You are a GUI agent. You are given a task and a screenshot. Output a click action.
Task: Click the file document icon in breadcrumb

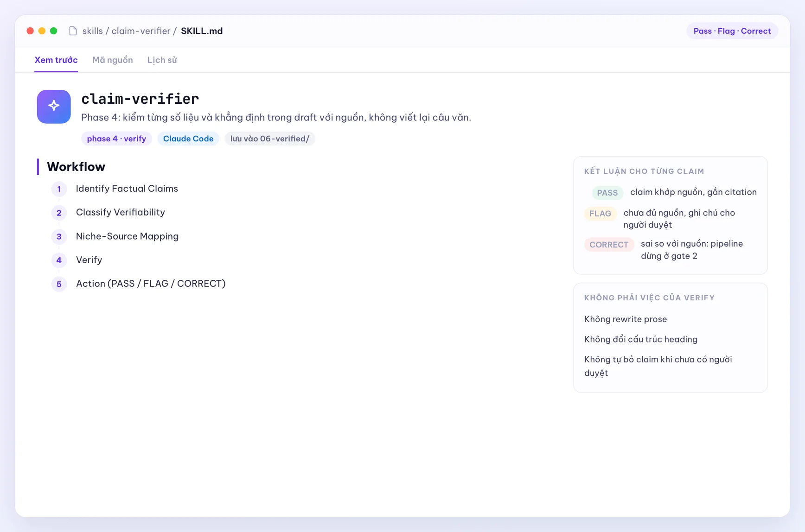[x=73, y=31]
